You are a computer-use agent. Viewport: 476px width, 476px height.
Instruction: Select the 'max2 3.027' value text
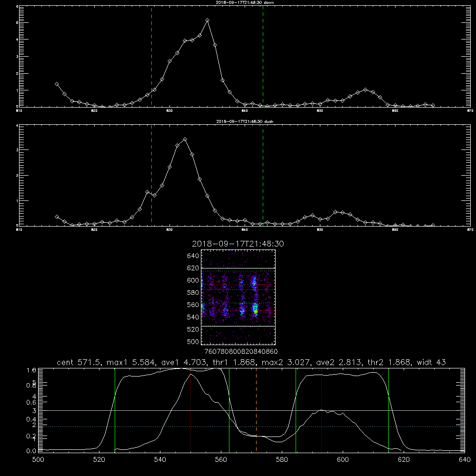286,362
